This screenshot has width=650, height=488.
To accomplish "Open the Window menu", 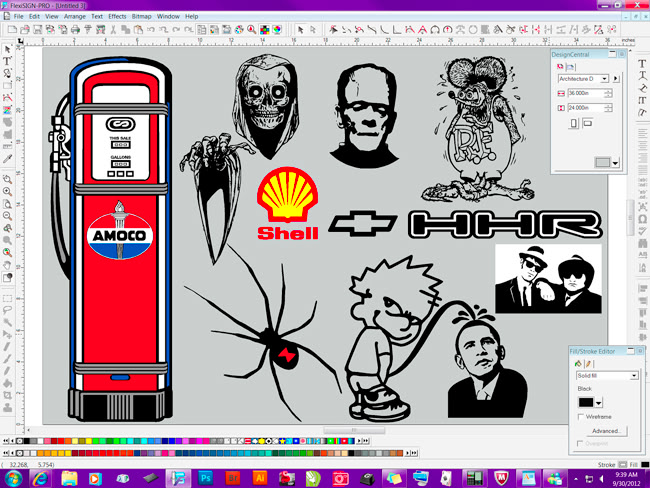I will pos(168,17).
